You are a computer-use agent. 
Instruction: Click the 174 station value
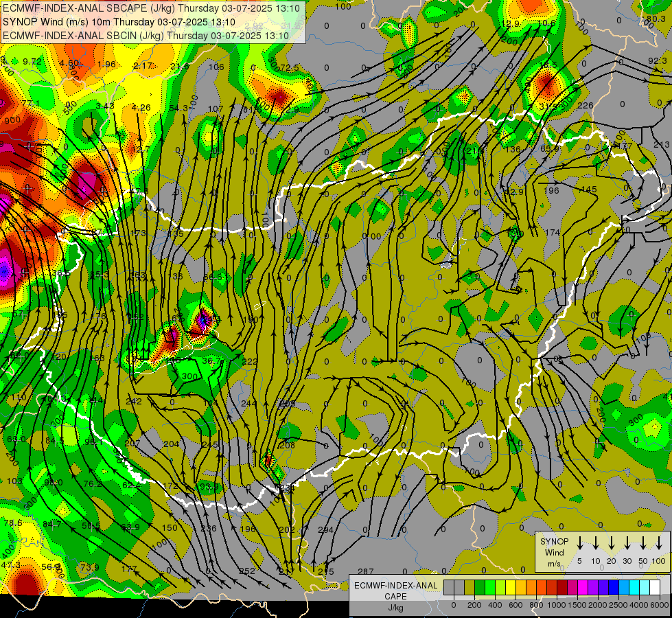[553, 233]
